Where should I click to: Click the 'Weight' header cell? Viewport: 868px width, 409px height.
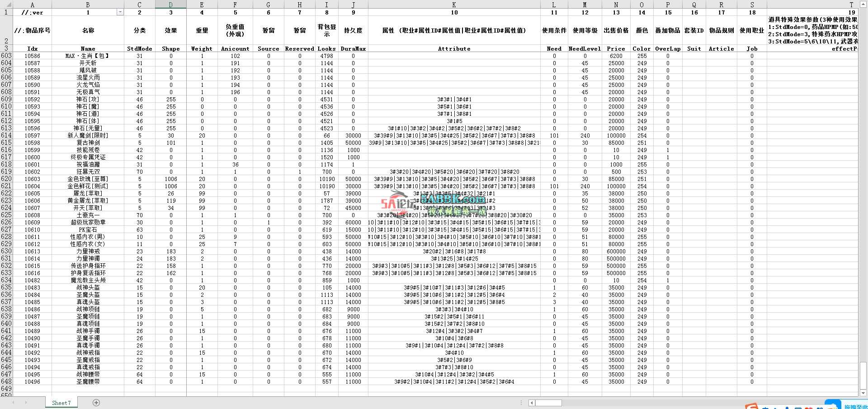202,48
